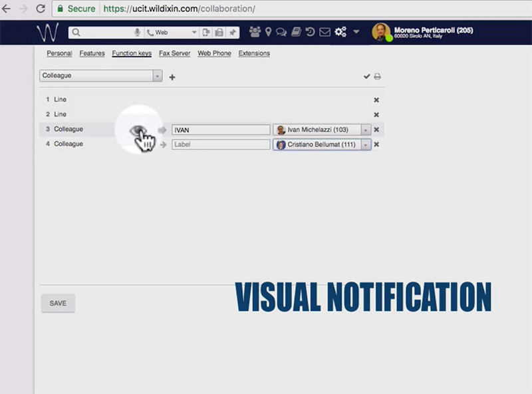
Task: Open the Web Phone tab
Action: (x=213, y=53)
